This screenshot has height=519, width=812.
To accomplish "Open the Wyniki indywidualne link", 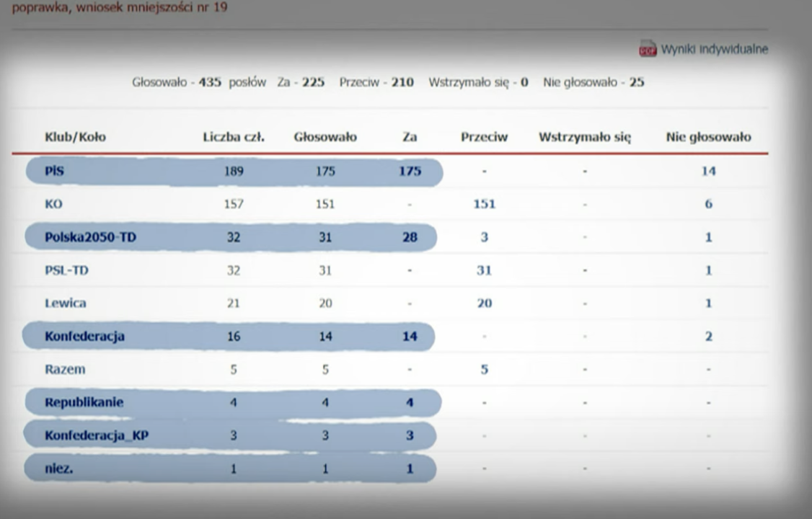I will 714,49.
